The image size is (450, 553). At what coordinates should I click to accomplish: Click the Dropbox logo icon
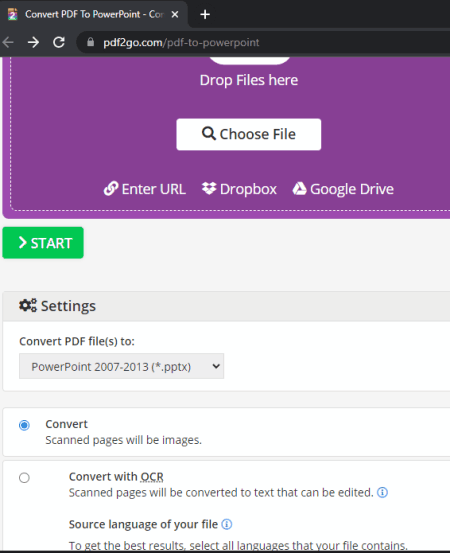(x=209, y=188)
